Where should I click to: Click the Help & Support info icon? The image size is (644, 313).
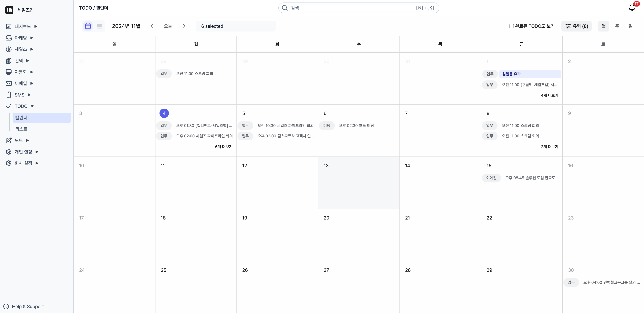click(x=6, y=306)
